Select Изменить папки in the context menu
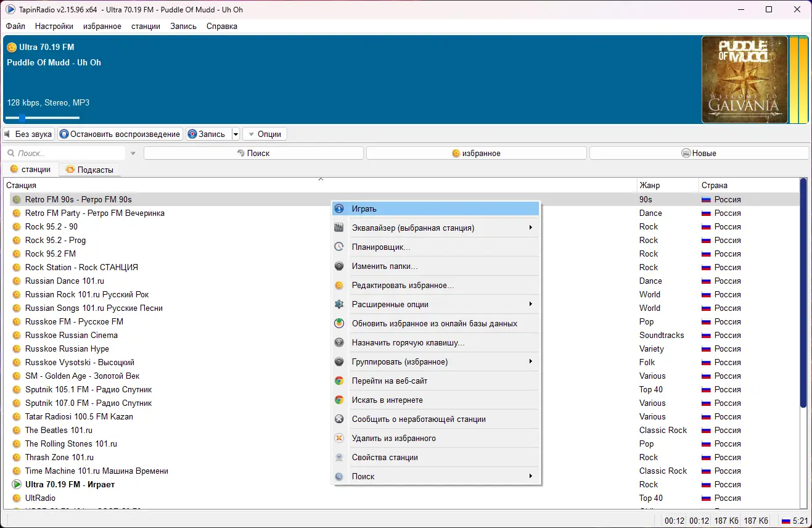The image size is (812, 528). click(436, 266)
